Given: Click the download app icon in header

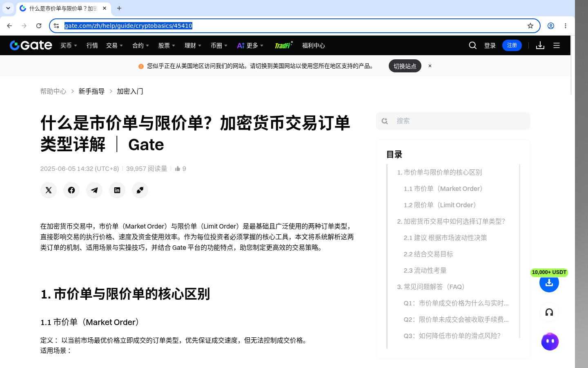Looking at the screenshot, I should point(540,45).
